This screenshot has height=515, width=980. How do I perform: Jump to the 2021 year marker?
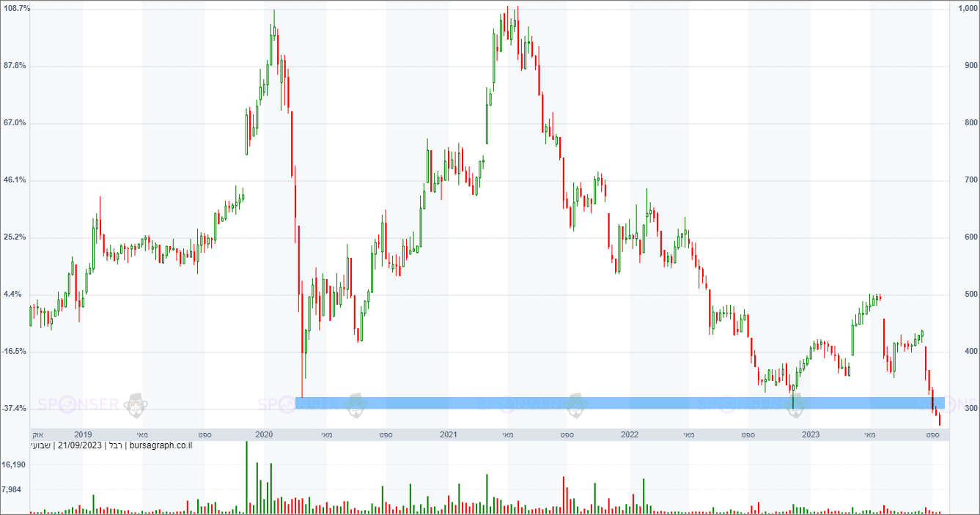(449, 434)
